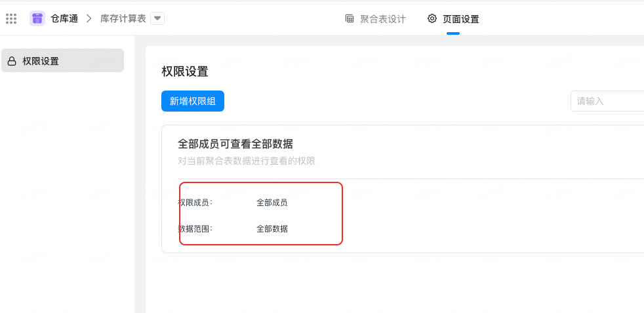Click the 权限设置 page heading
The width and height of the screenshot is (644, 313).
pyautogui.click(x=185, y=72)
